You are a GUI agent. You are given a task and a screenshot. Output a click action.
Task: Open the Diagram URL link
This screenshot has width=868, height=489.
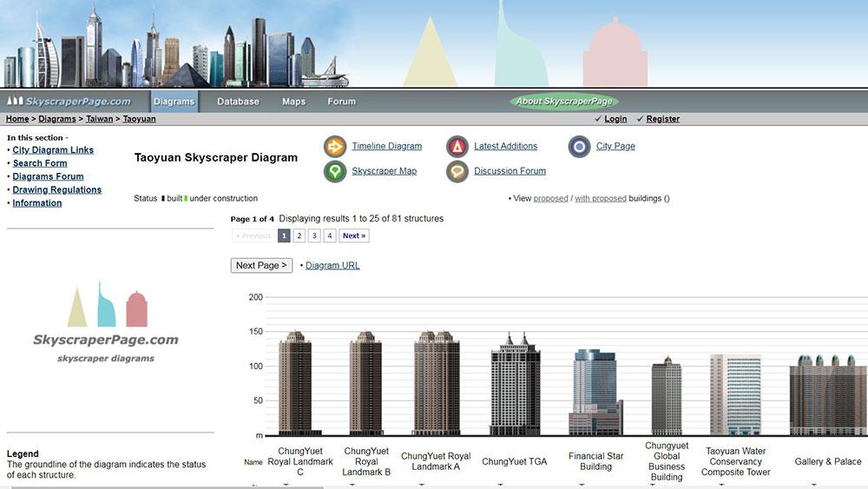(332, 265)
